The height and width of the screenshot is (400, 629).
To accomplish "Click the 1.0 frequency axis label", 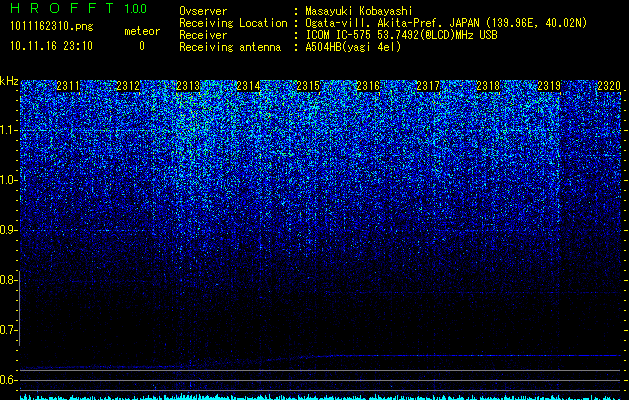I will tap(8, 180).
